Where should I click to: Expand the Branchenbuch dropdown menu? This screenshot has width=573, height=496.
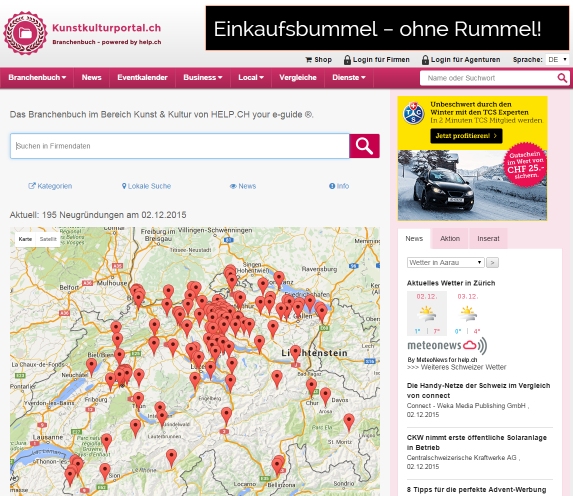37,77
